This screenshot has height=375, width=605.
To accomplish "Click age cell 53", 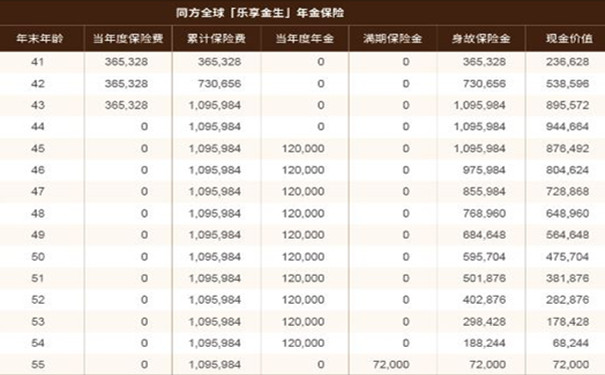I will [37, 321].
